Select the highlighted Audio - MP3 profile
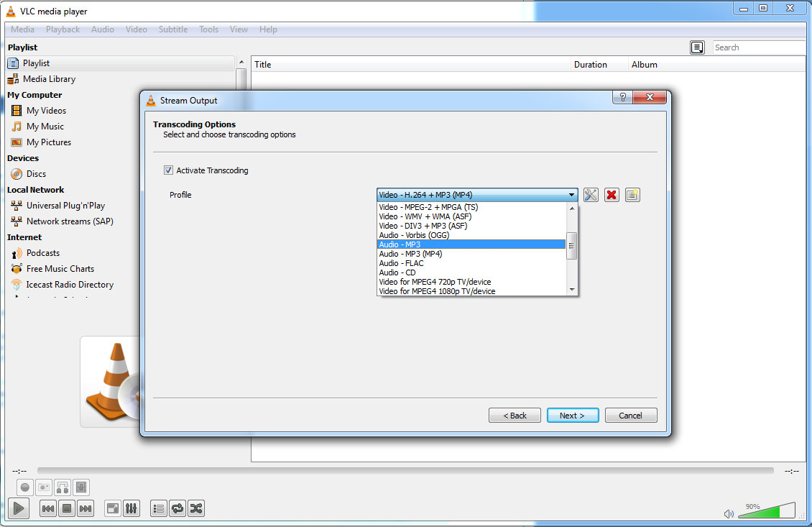Screen dimensions: 812x527 click(471, 244)
